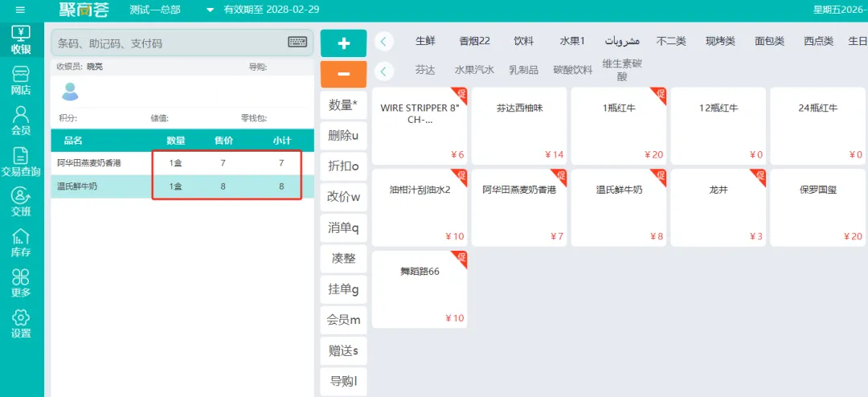
Task: Click the 改价w change price button
Action: [344, 197]
